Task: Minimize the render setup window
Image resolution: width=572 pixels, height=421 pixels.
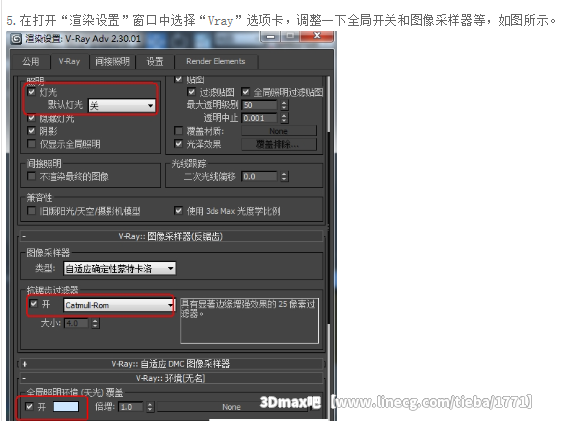Action: pos(270,36)
